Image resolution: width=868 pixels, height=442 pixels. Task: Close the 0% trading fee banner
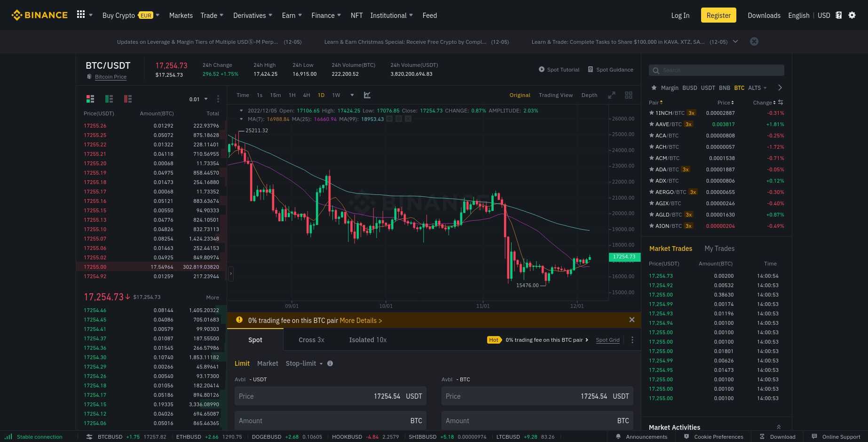(632, 320)
